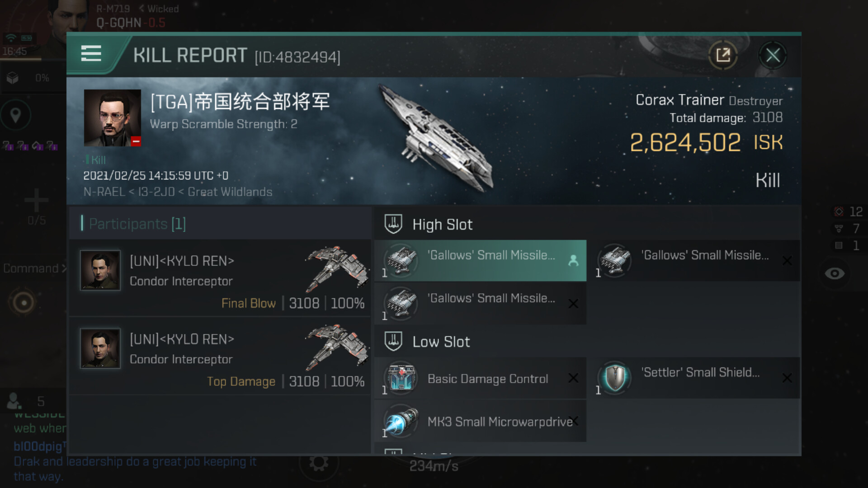
Task: Click the 'Settler' Small Shield module icon
Action: [615, 378]
